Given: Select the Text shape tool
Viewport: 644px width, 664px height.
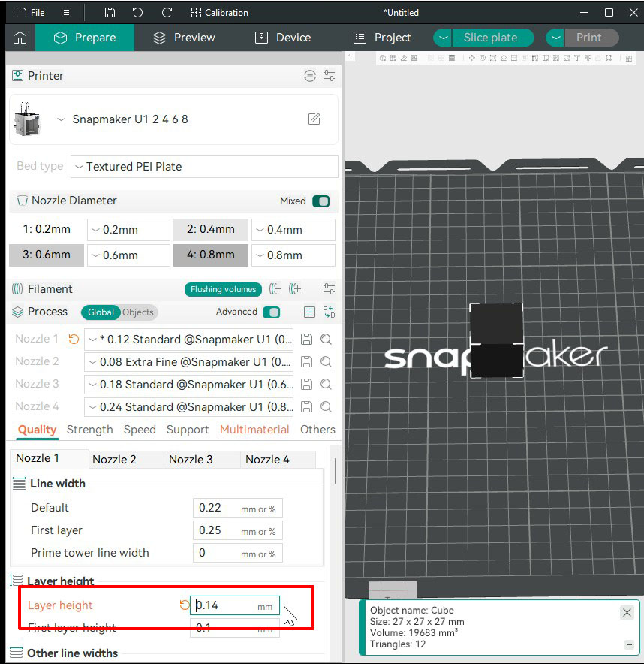Looking at the screenshot, I should (x=577, y=58).
